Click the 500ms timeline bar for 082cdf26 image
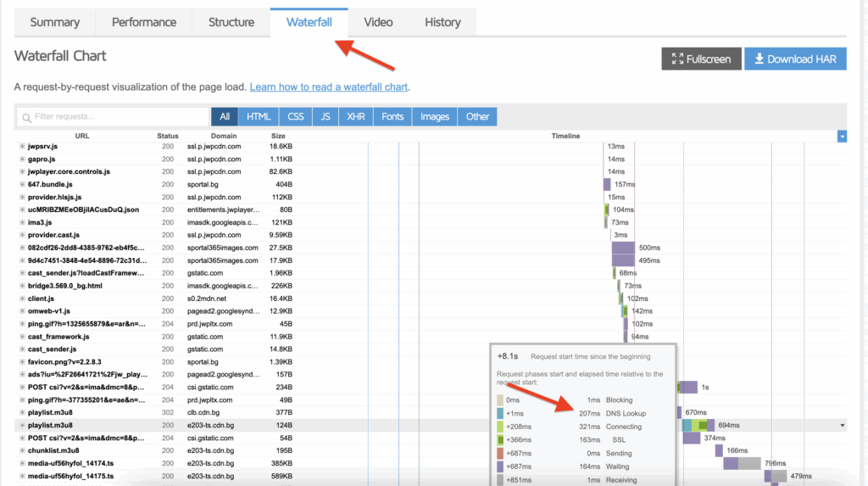 623,248
